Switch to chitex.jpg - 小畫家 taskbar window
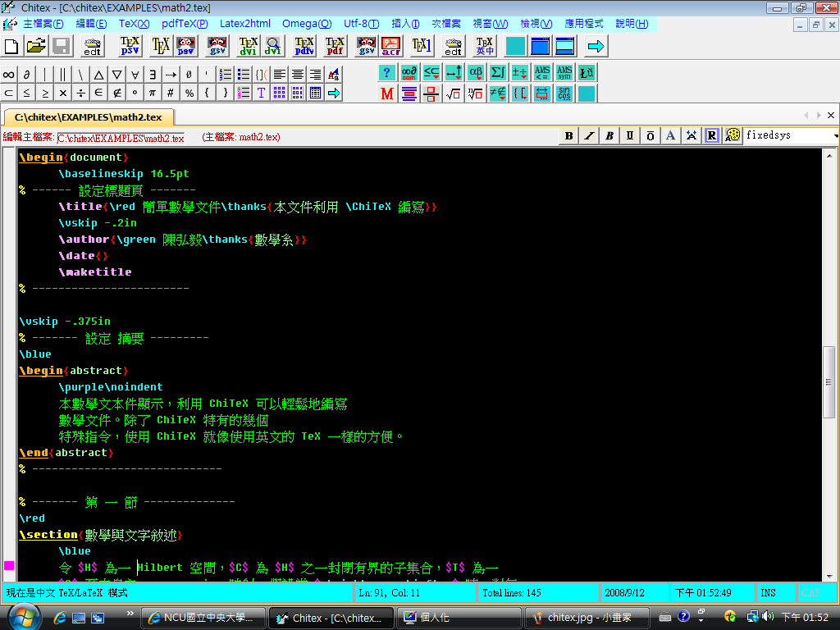 pyautogui.click(x=586, y=618)
